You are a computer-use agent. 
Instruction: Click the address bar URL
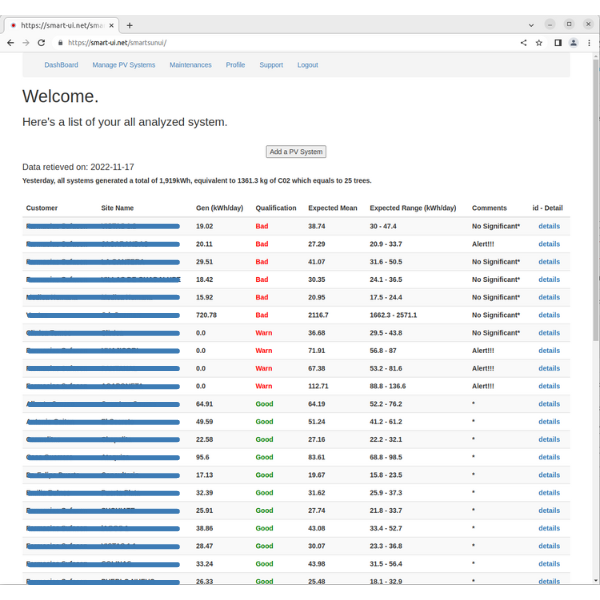coord(117,43)
